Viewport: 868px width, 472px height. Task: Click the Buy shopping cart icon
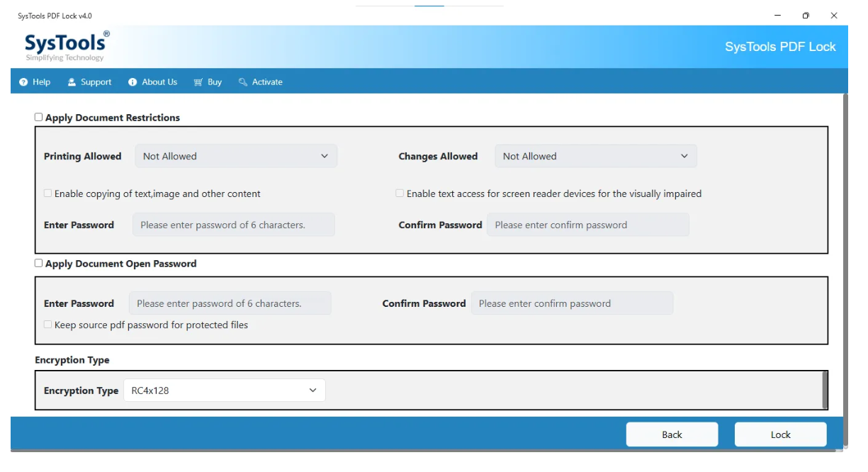click(198, 82)
